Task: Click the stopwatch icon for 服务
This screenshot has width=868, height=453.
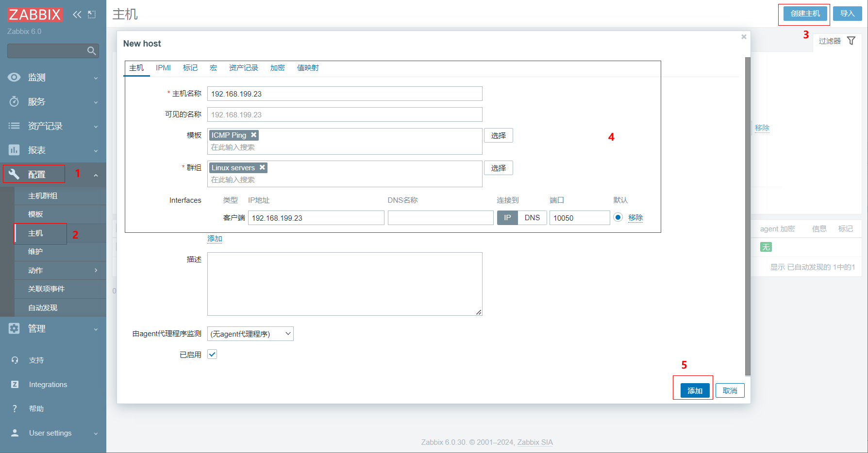Action: 14,101
